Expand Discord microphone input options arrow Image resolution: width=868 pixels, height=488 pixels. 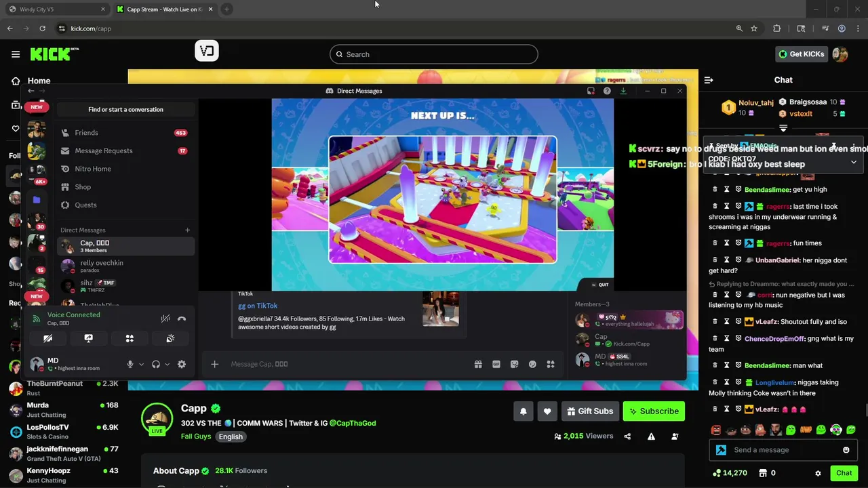point(141,365)
